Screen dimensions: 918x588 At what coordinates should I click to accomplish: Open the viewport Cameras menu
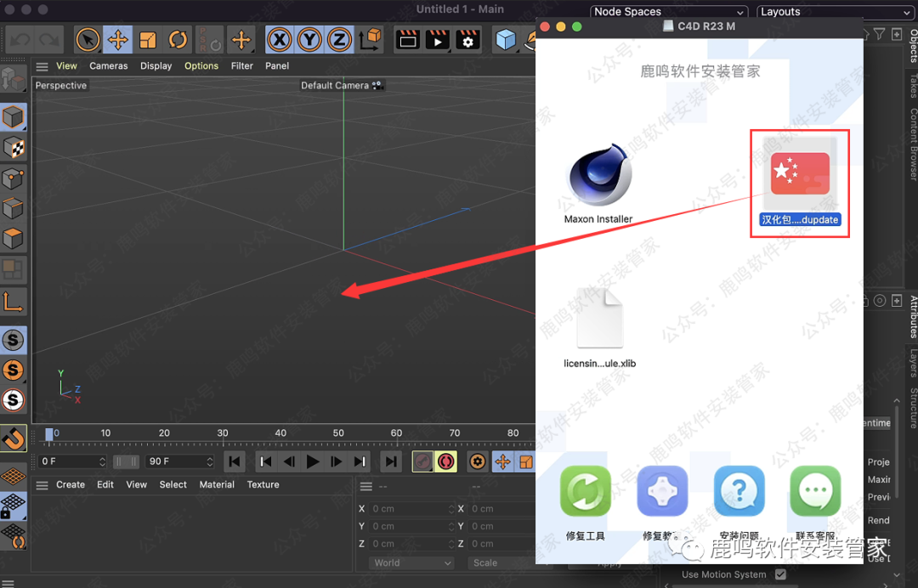109,65
